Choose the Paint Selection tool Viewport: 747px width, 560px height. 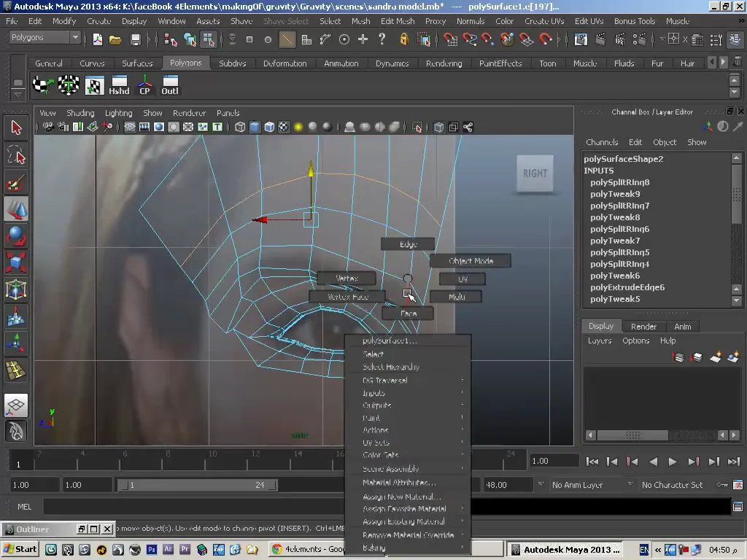16,183
